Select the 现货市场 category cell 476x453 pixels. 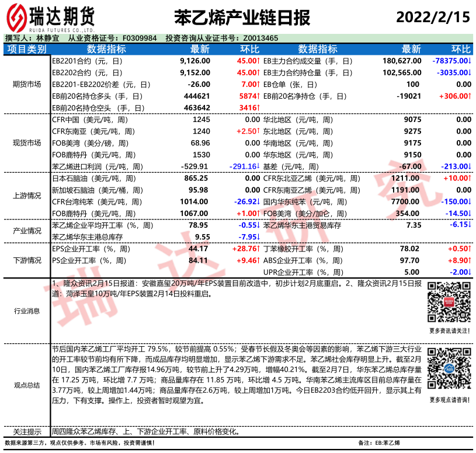[27, 143]
